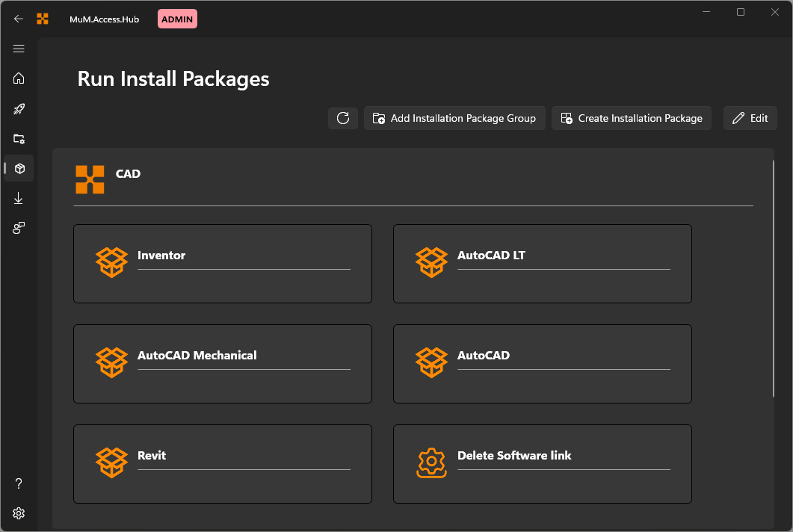
Task: Click Add Installation Package Group button
Action: 454,118
